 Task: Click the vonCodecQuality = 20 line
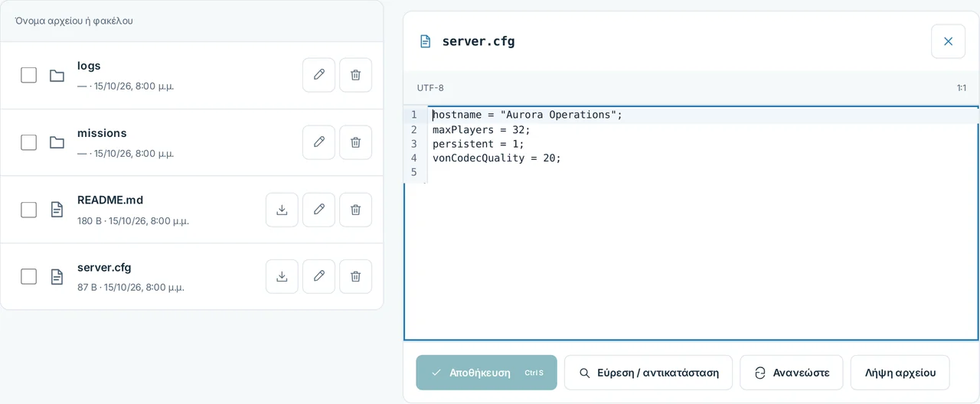(497, 158)
